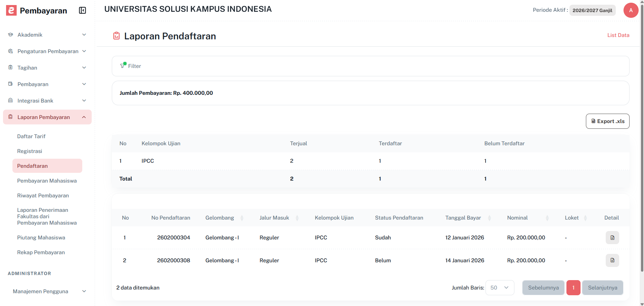The width and height of the screenshot is (644, 306).
Task: Expand the Manajemen Pengguna chevron
Action: point(84,291)
